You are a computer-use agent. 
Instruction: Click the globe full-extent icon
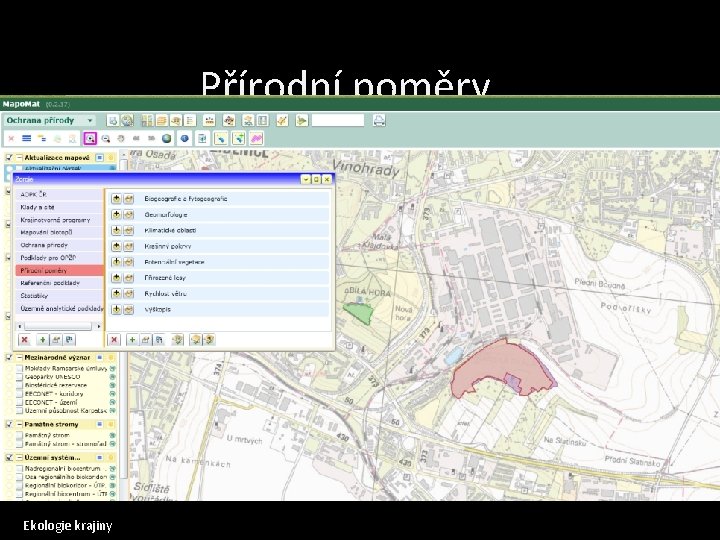pos(167,138)
